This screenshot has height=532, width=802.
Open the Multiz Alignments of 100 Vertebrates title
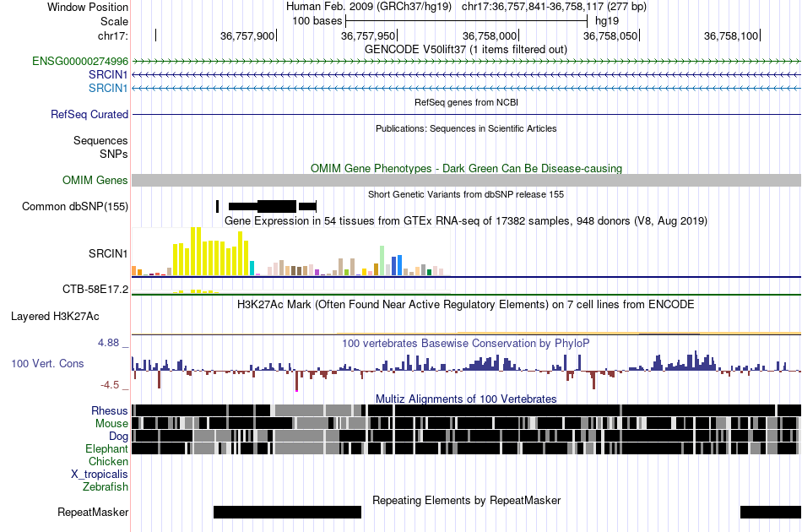click(466, 399)
